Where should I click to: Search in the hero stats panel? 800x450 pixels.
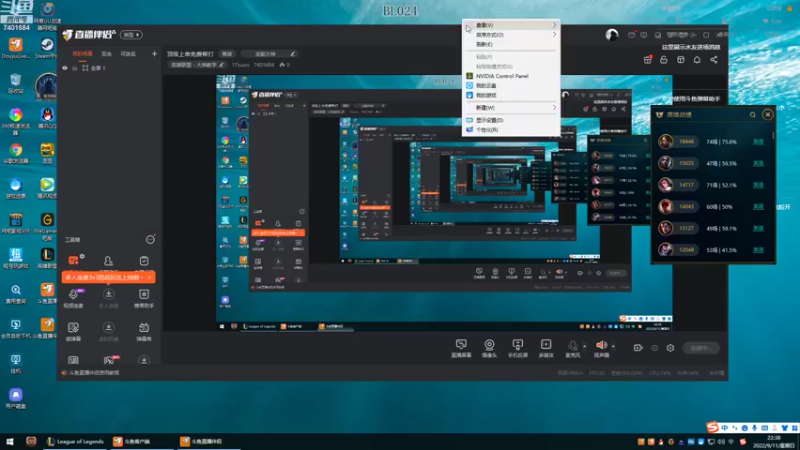point(753,115)
